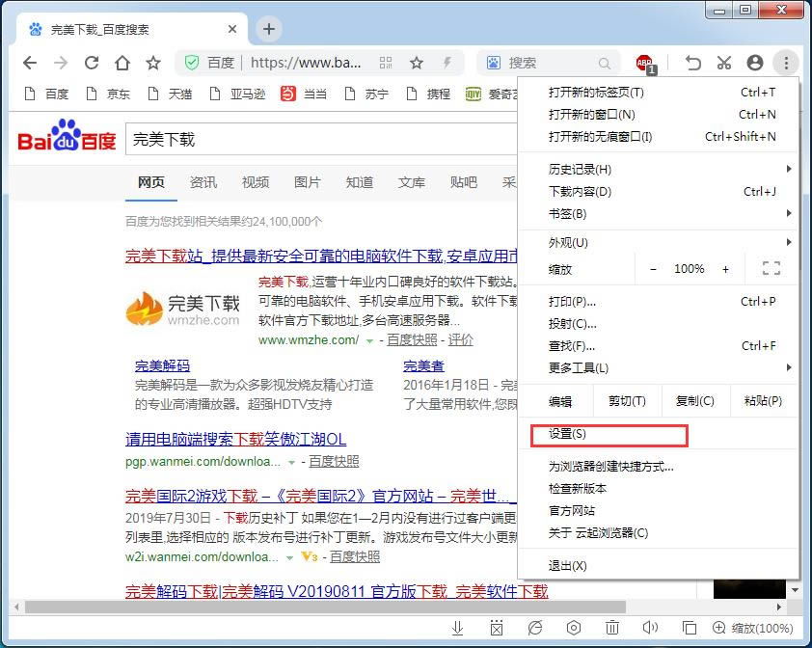
Task: Switch to the 资讯 search tab
Action: pyautogui.click(x=203, y=182)
